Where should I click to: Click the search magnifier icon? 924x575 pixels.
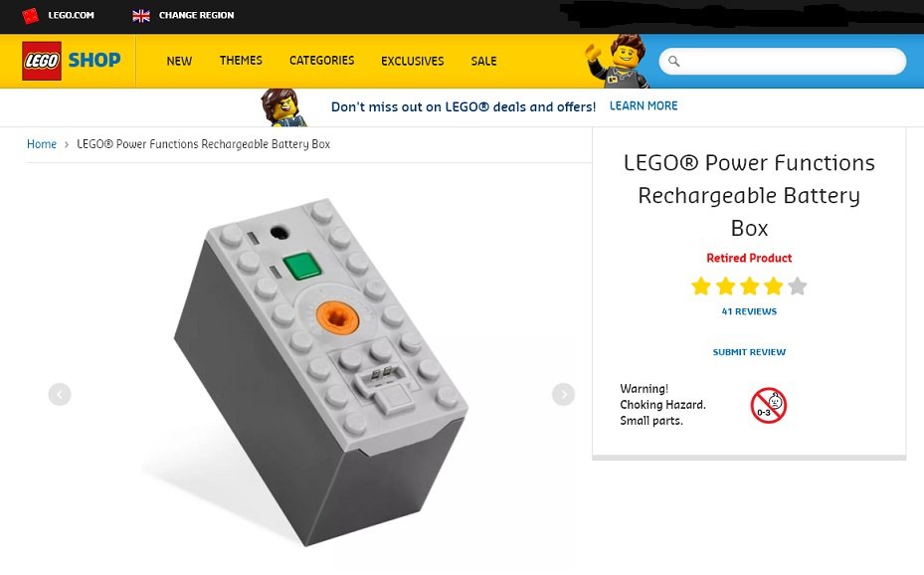(x=674, y=62)
